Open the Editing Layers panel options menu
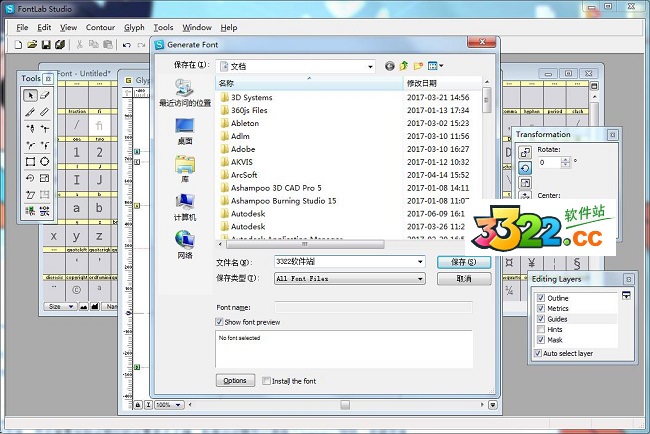This screenshot has width=650, height=434. 626,296
